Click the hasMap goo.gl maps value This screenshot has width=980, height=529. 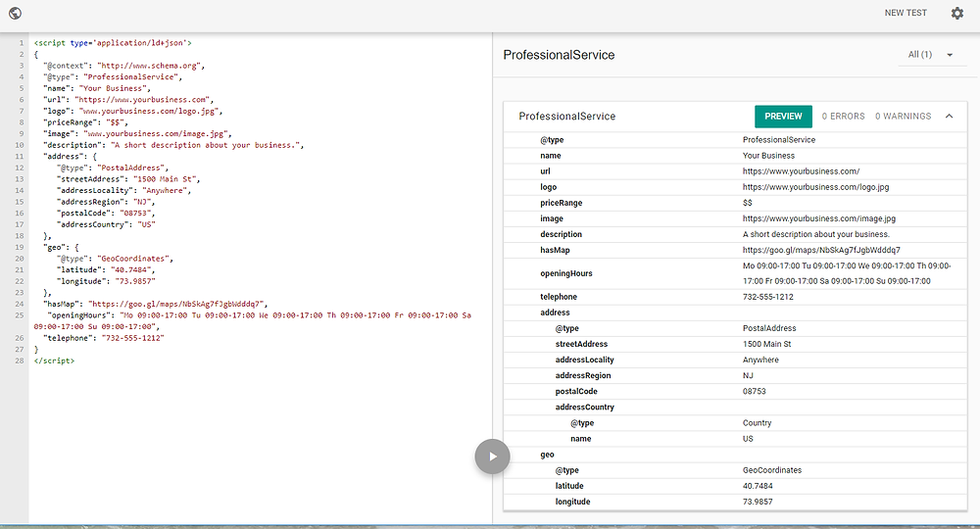point(821,250)
